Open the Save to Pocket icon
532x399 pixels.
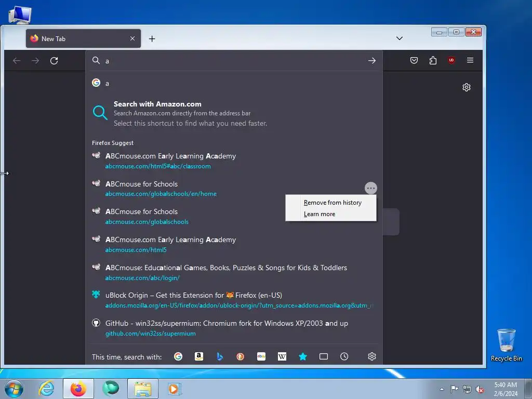(x=414, y=60)
